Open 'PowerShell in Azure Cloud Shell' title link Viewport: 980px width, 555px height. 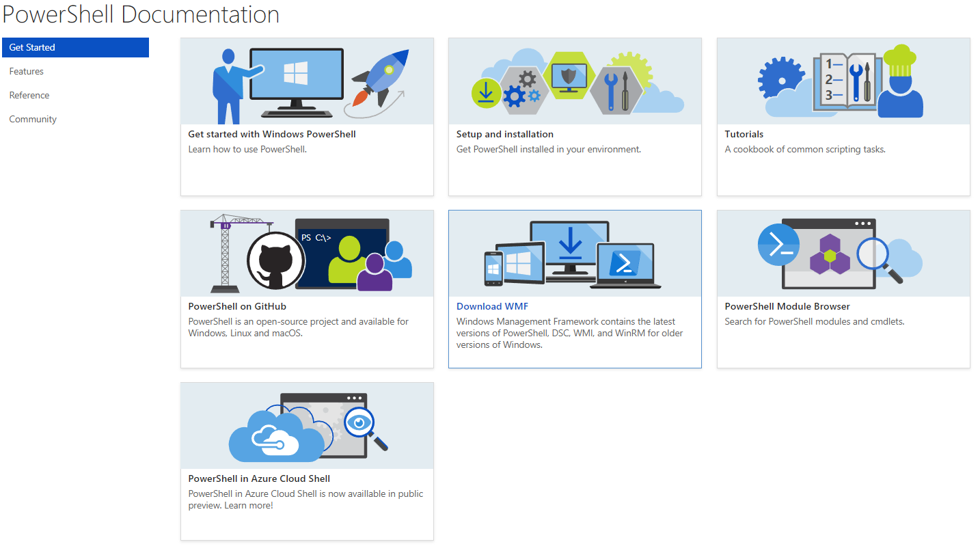[x=259, y=478]
